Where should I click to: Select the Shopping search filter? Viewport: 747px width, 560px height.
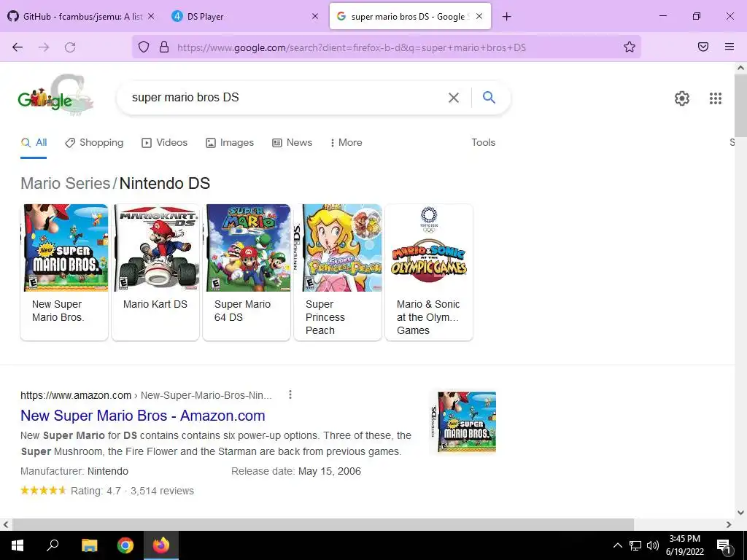94,142
